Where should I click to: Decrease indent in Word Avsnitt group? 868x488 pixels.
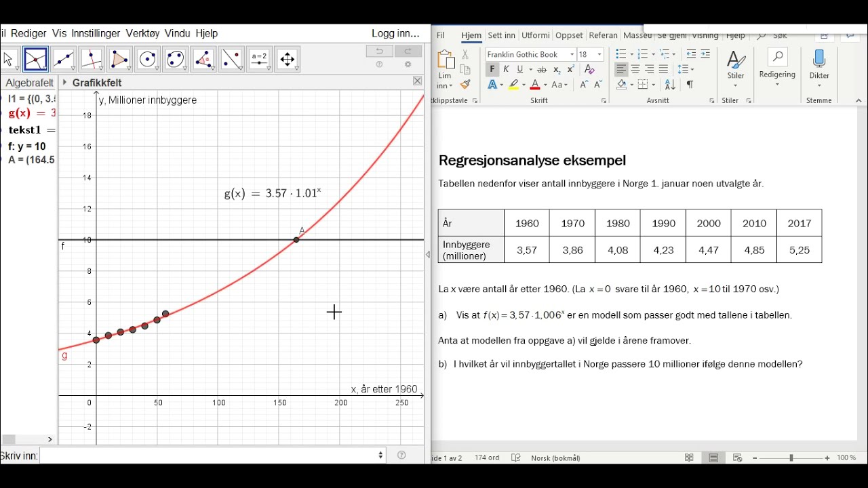point(691,54)
